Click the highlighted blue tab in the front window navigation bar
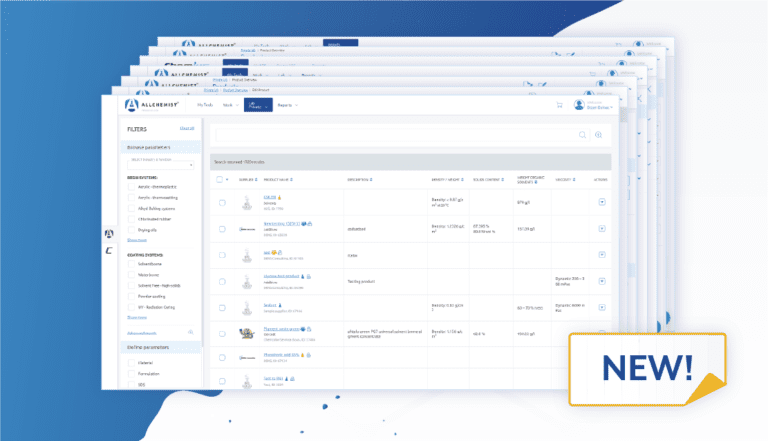Screen dimensions: 768x441 click(258, 105)
